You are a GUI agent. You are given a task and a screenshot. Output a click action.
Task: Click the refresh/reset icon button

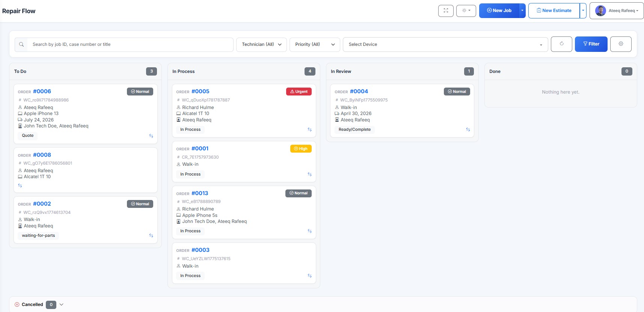(561, 44)
